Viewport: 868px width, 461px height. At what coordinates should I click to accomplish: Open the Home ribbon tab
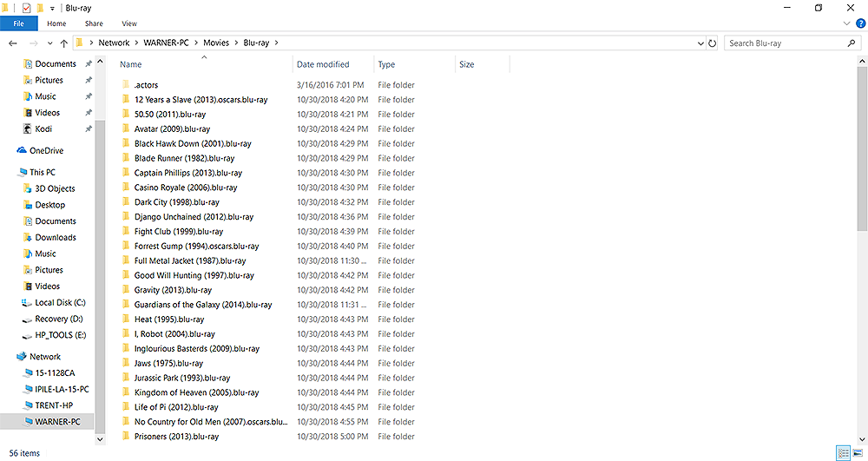pyautogui.click(x=56, y=23)
